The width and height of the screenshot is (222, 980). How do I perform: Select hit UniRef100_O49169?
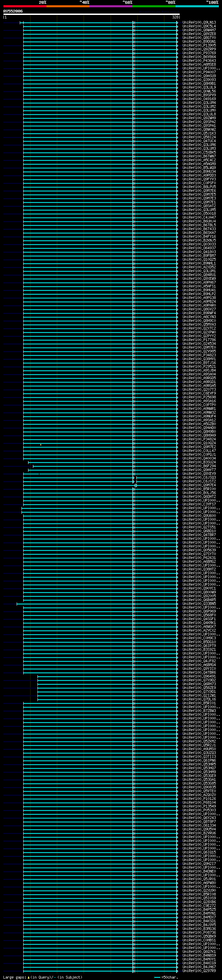[199, 99]
